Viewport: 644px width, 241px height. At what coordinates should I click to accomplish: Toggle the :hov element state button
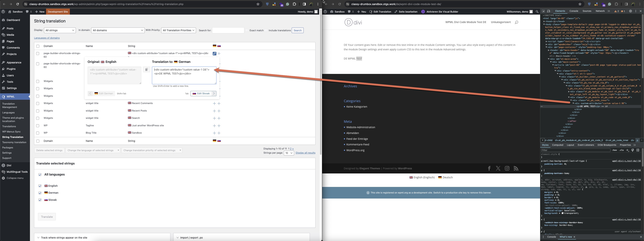point(614,150)
